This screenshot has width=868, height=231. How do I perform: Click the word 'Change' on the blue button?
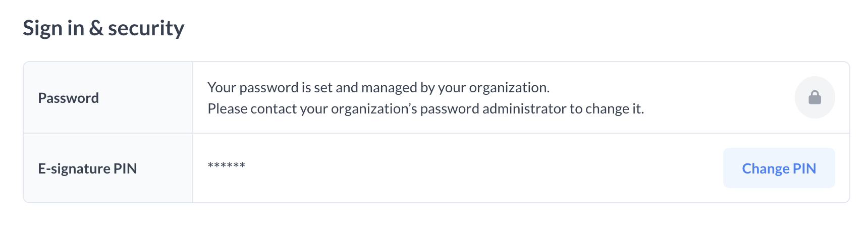tap(765, 168)
